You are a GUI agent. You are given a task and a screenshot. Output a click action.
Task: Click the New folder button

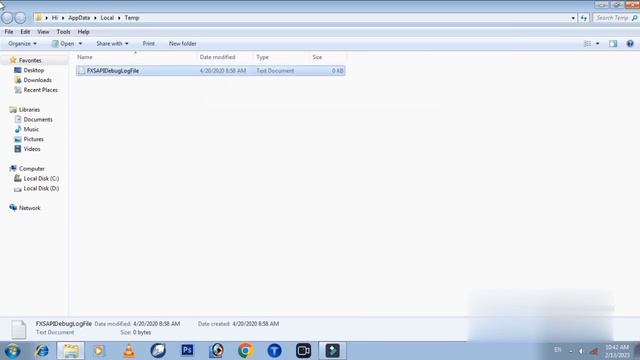click(x=182, y=44)
